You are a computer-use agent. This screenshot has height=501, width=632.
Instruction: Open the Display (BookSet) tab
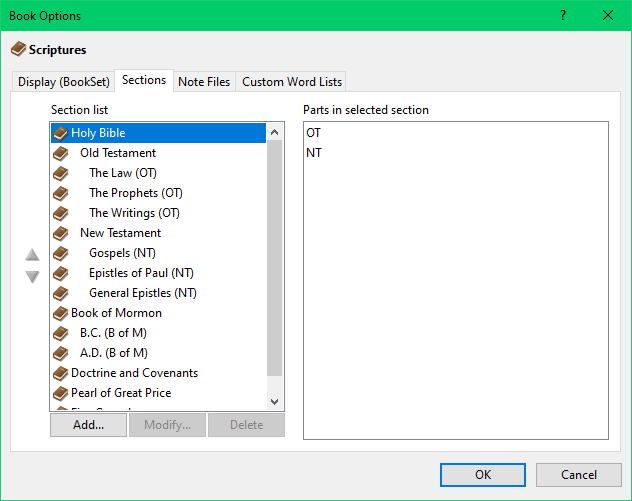pos(64,82)
